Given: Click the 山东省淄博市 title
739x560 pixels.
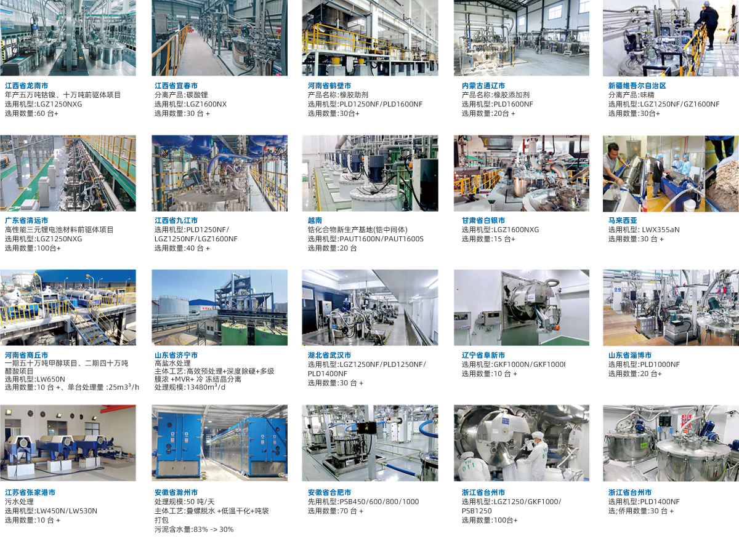Looking at the screenshot, I should pos(630,355).
